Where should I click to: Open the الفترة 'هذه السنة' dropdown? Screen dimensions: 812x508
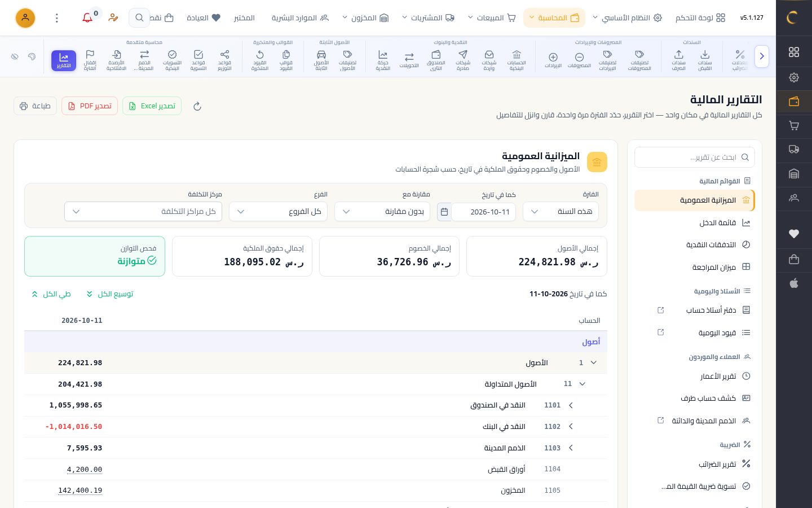[561, 212]
